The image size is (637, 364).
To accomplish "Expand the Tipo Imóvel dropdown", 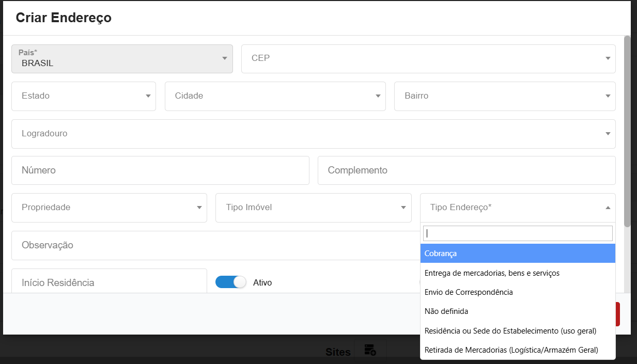I will tap(313, 208).
